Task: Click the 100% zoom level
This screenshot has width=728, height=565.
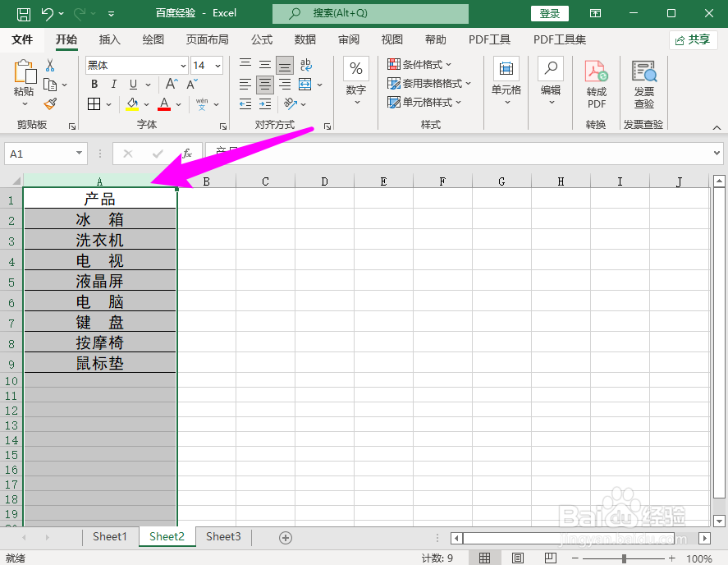Action: [698, 558]
